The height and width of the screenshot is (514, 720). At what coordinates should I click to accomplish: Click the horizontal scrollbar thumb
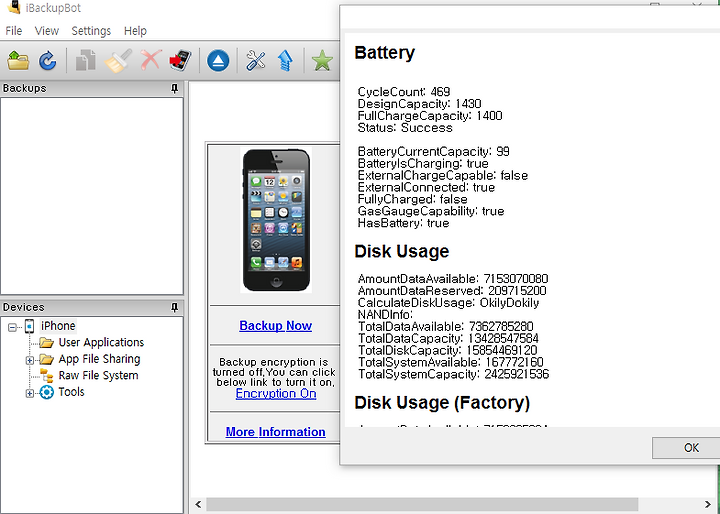click(x=422, y=504)
